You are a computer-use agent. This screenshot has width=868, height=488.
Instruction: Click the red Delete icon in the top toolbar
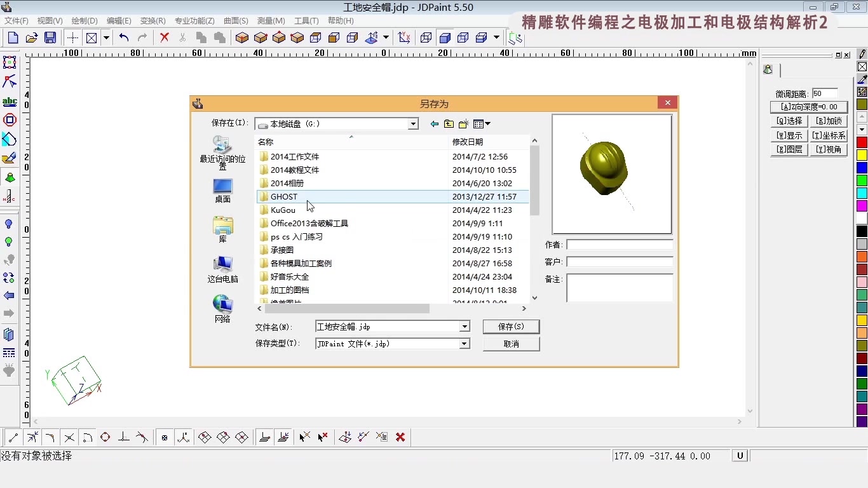(x=163, y=37)
